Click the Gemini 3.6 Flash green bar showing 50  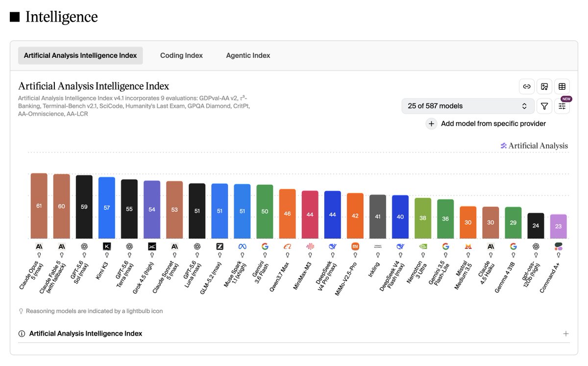click(265, 212)
